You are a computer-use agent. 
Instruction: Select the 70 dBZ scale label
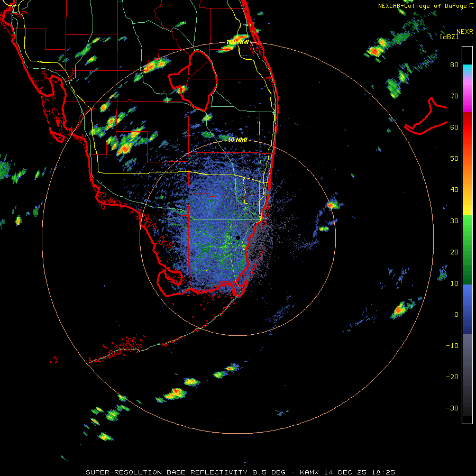[454, 96]
